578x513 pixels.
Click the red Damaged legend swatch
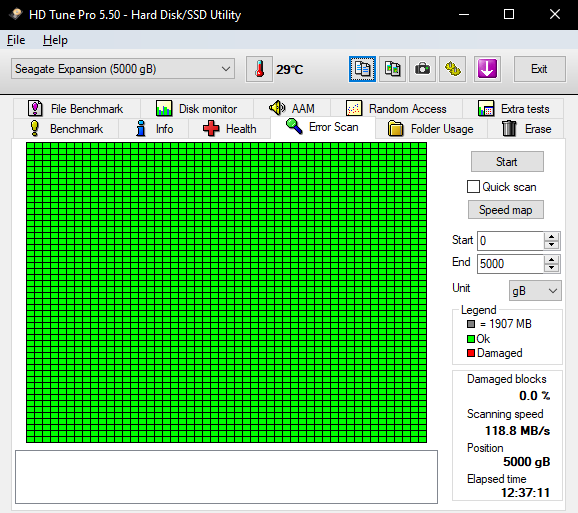pyautogui.click(x=471, y=353)
